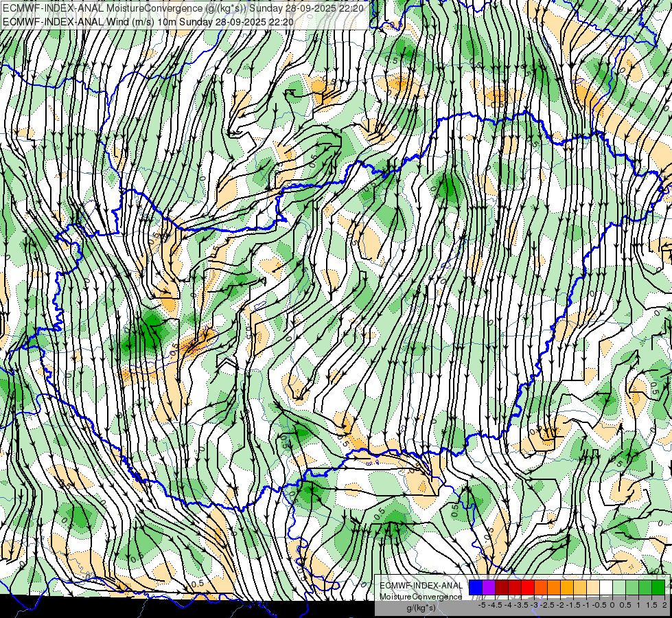Viewport: 672px width, 618px height.
Task: Click legend label 'MoistureConvergence'
Action: coord(421,597)
